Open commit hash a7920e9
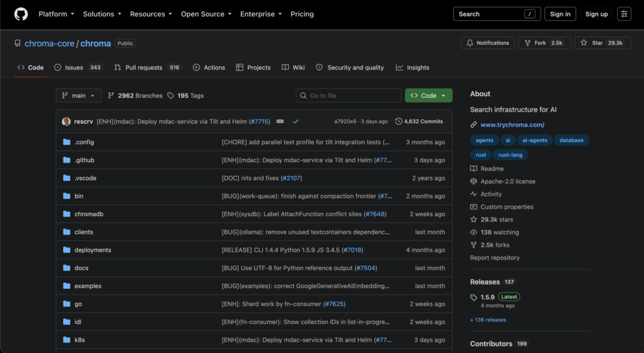 345,121
